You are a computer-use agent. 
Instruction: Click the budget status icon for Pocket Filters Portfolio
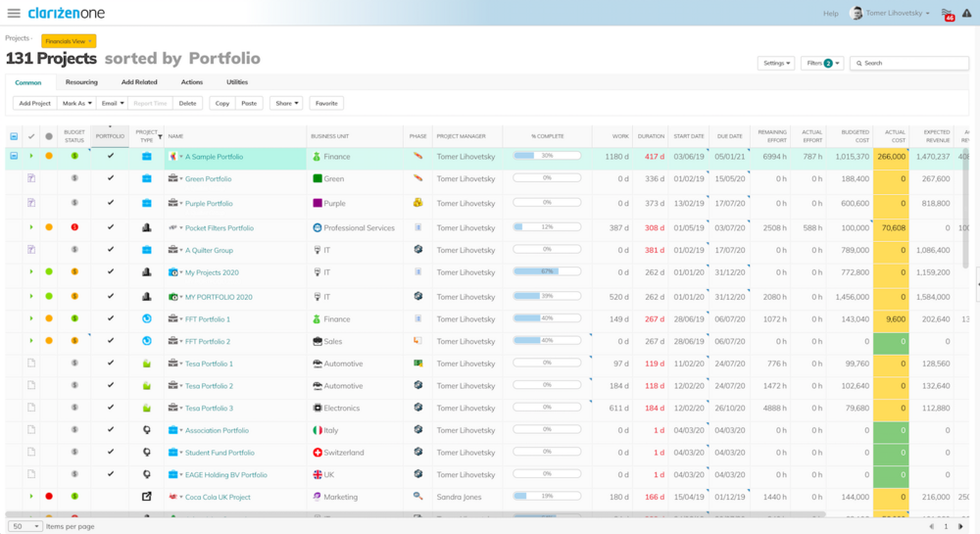[74, 227]
